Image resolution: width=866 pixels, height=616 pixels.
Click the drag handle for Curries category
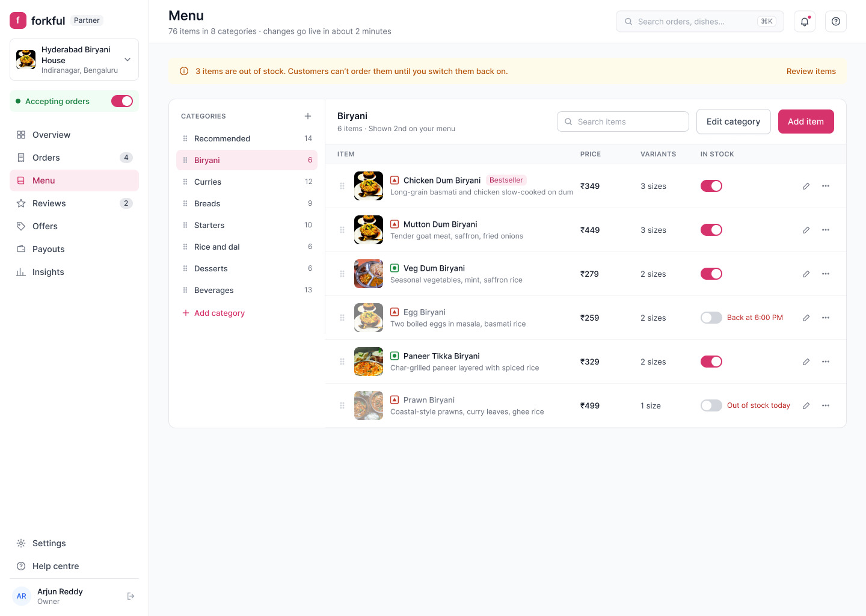(x=185, y=182)
